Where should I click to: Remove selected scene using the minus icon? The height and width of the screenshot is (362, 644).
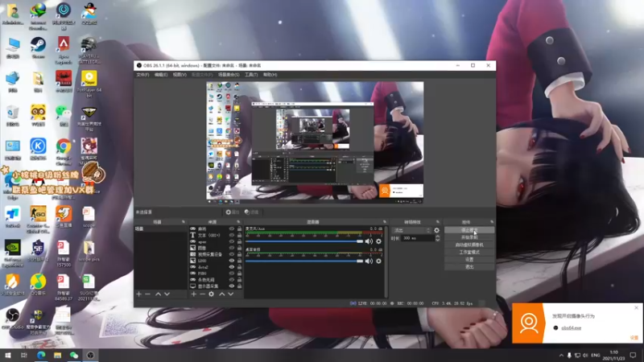click(147, 294)
